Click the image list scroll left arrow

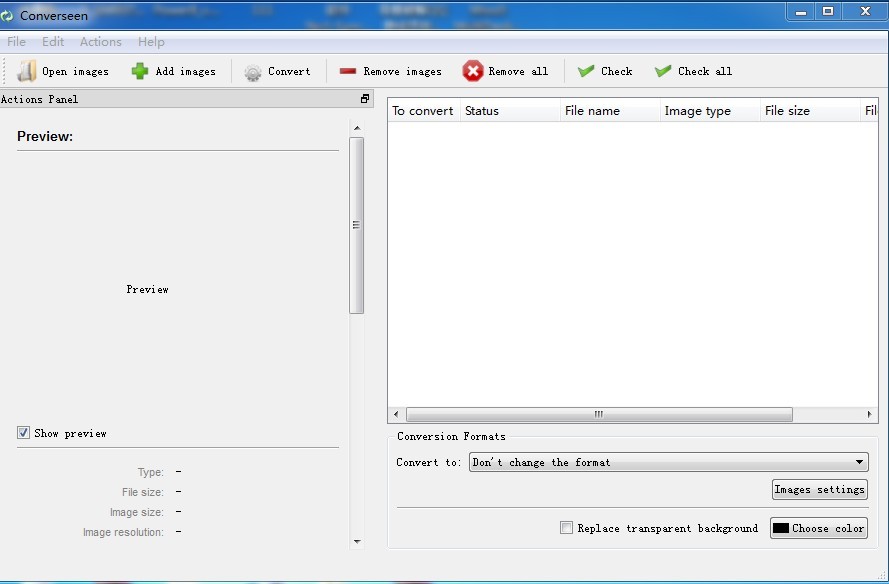(x=396, y=414)
